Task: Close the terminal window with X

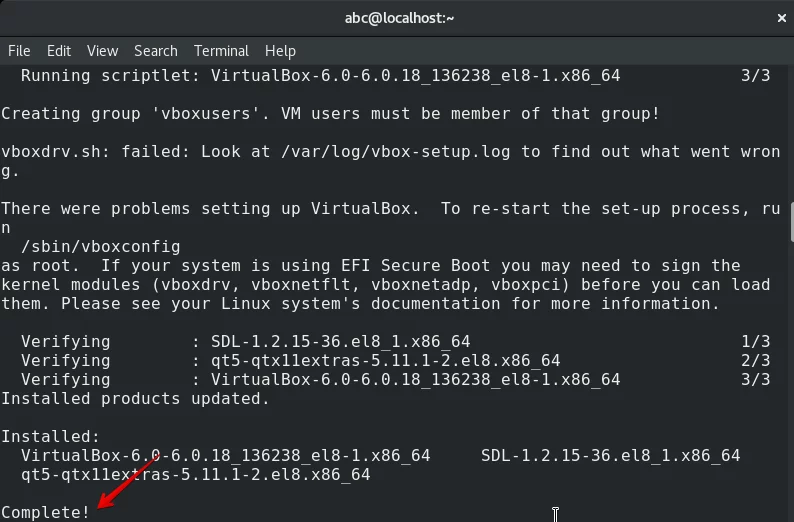Action: [x=782, y=18]
